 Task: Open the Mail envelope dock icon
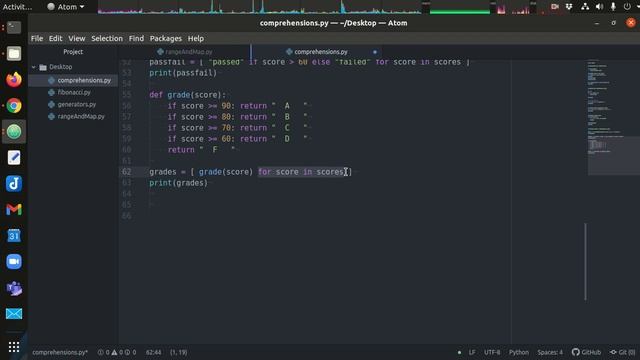(14, 313)
